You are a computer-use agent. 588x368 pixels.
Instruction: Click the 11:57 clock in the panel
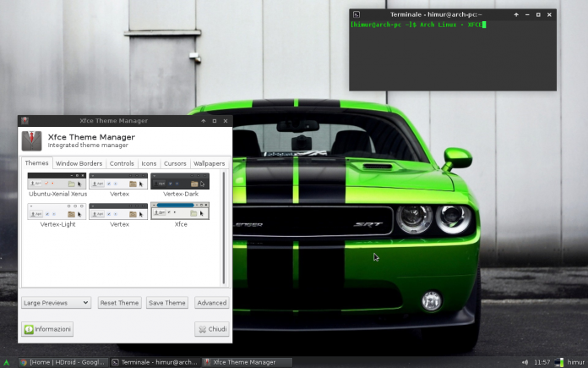click(x=542, y=362)
